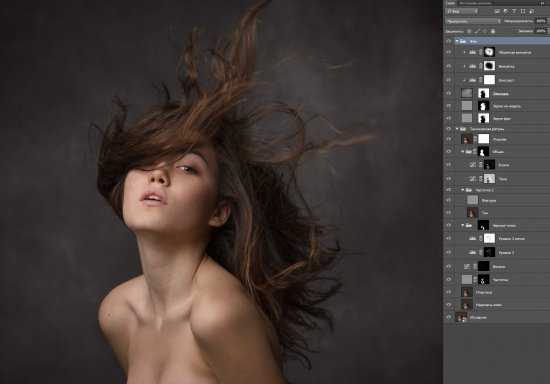The image size is (550, 384).
Task: Collapse the group with black mask
Action: pos(463,225)
